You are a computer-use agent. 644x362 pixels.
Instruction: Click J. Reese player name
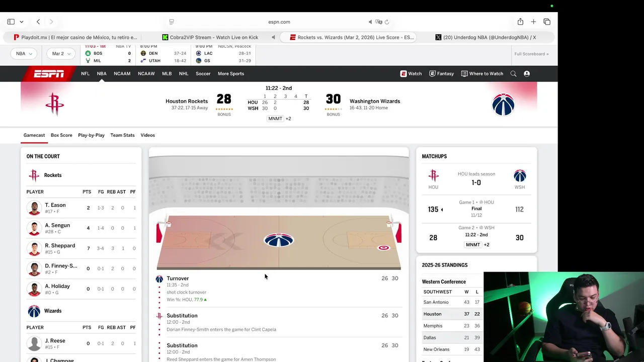pos(55,341)
